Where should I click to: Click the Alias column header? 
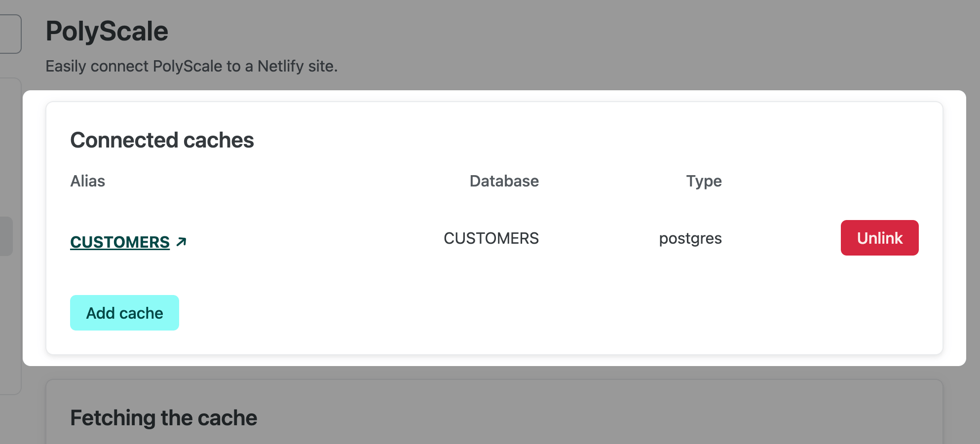pyautogui.click(x=88, y=181)
